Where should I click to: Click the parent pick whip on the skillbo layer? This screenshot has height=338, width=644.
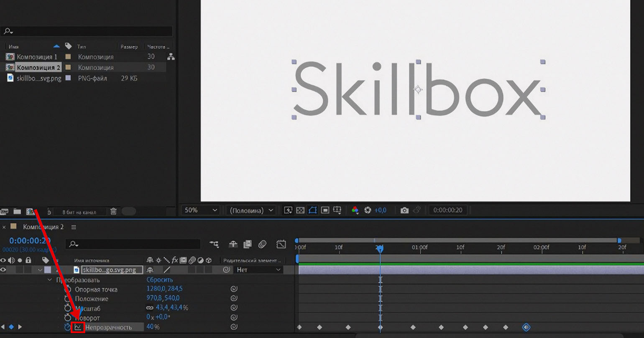pyautogui.click(x=226, y=270)
